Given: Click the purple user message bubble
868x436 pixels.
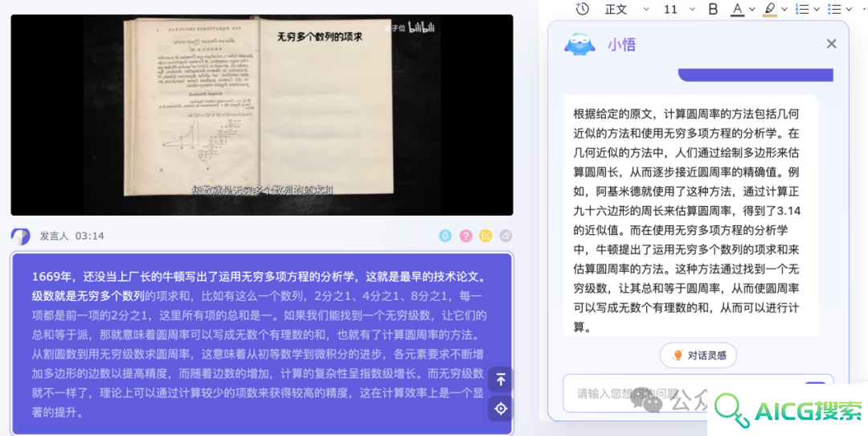Looking at the screenshot, I should [x=755, y=76].
